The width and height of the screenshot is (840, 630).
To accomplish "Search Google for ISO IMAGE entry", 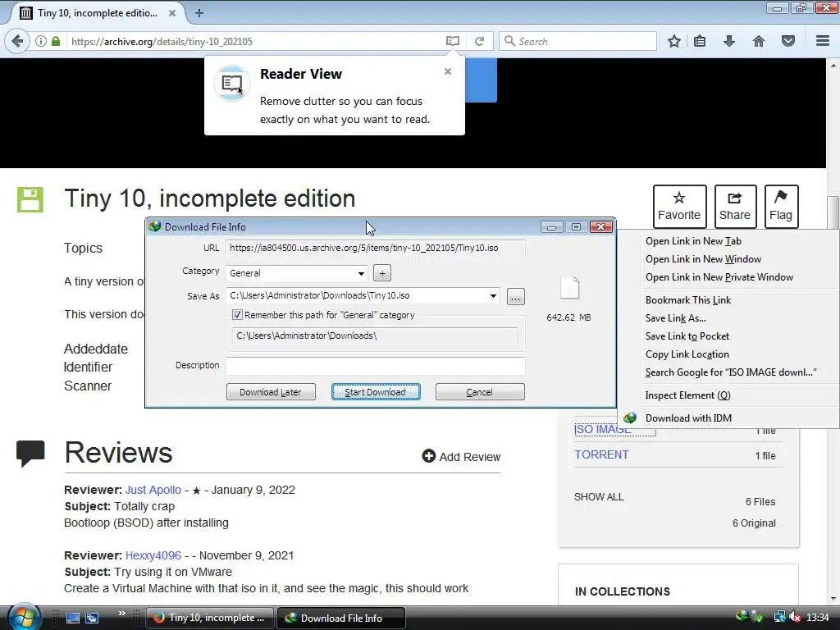I will tap(731, 372).
